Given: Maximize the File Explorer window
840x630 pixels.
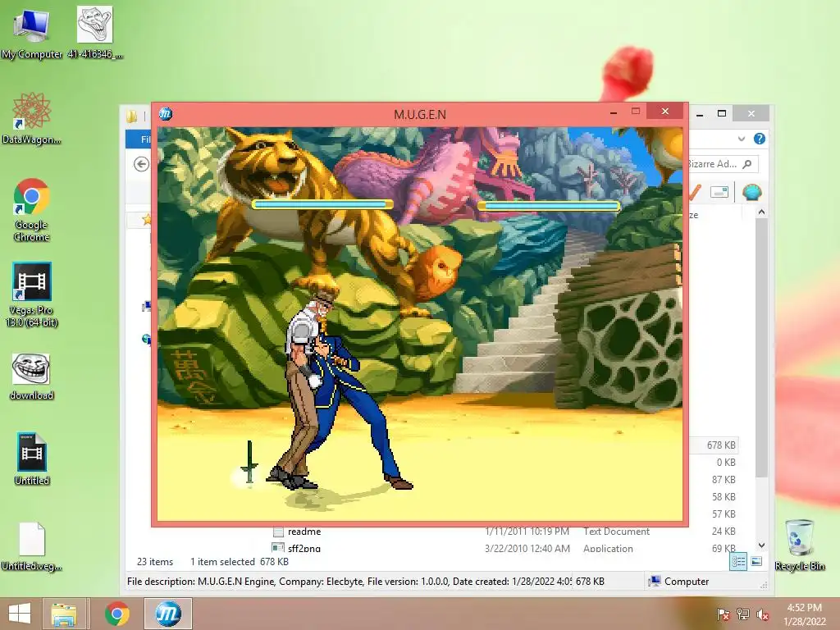Looking at the screenshot, I should 722,113.
